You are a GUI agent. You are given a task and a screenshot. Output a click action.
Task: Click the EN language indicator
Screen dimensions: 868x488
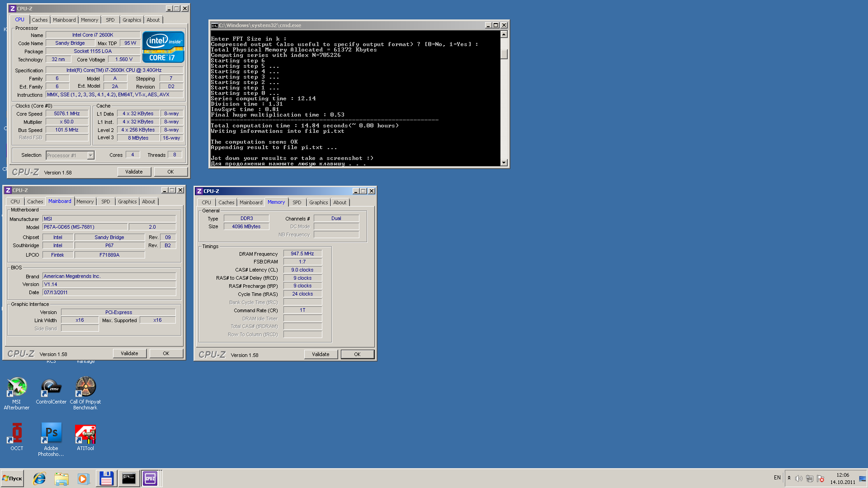[777, 478]
